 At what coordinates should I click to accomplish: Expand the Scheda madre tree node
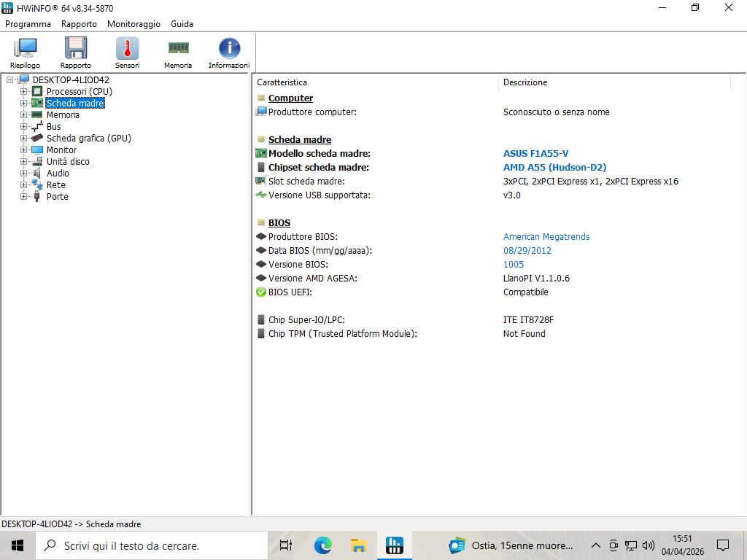tap(23, 103)
